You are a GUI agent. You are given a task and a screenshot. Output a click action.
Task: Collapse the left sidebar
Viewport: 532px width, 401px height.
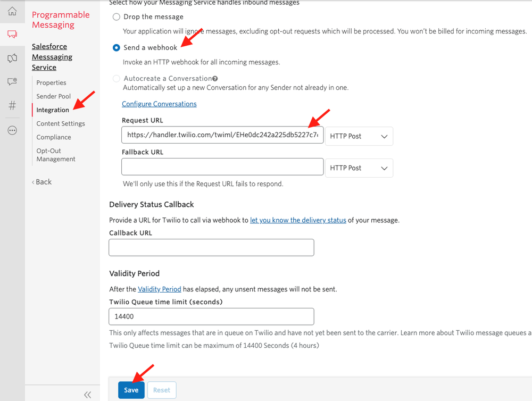point(87,395)
